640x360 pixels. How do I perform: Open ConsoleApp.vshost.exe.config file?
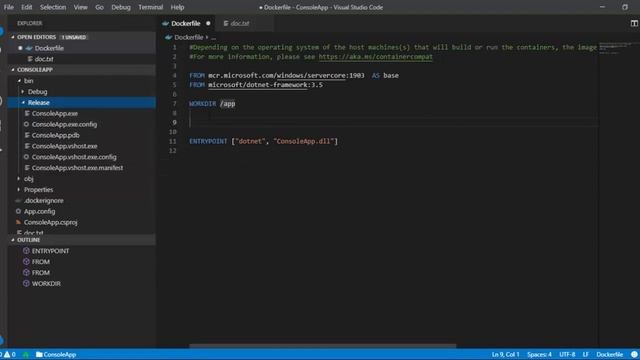(x=74, y=157)
